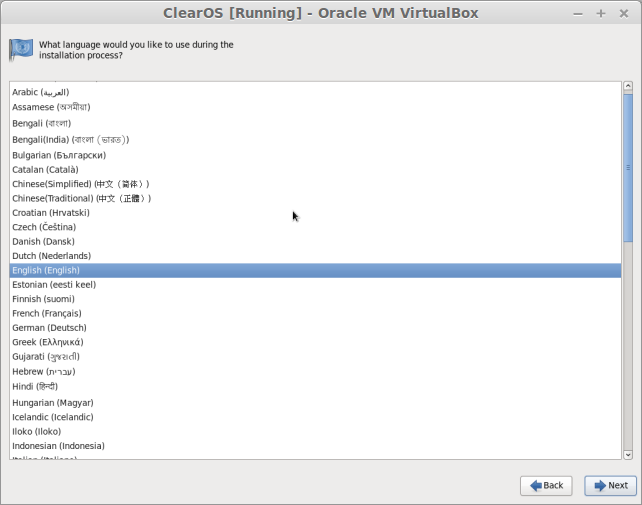Select Dutch (Nederlands)
Screen dimensions: 642x505
315,256
